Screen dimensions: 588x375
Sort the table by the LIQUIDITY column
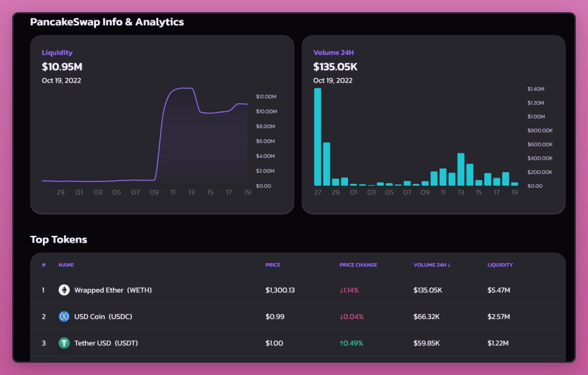[x=500, y=265]
